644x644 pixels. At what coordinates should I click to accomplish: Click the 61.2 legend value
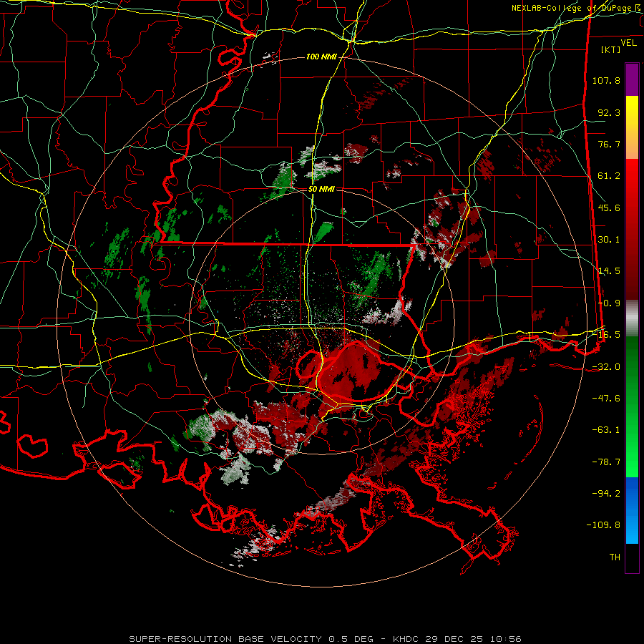point(609,176)
